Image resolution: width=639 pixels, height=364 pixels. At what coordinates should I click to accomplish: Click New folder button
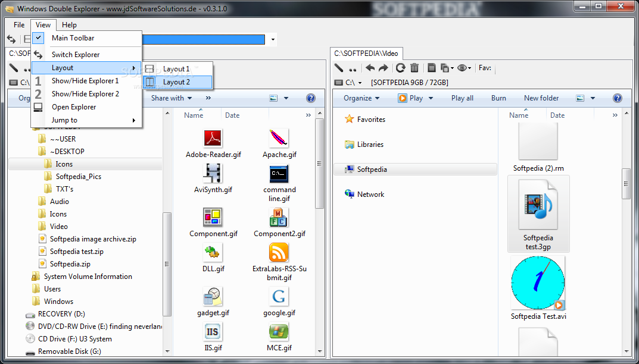541,98
